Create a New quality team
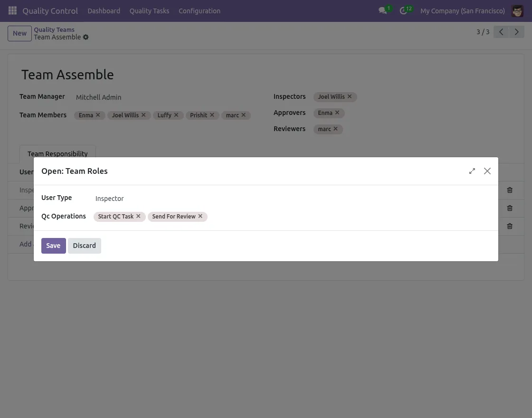Image resolution: width=532 pixels, height=418 pixels. tap(19, 33)
